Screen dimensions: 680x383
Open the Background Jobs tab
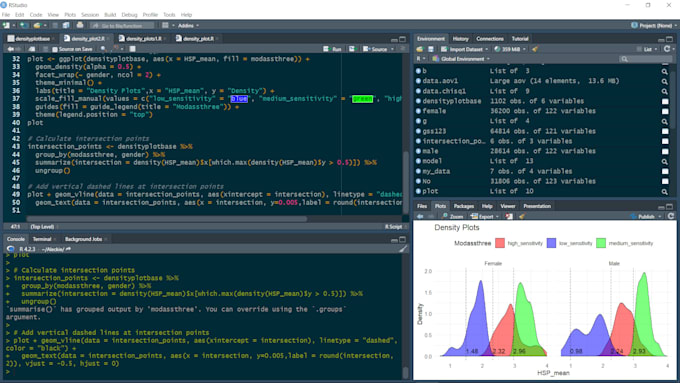tap(83, 239)
